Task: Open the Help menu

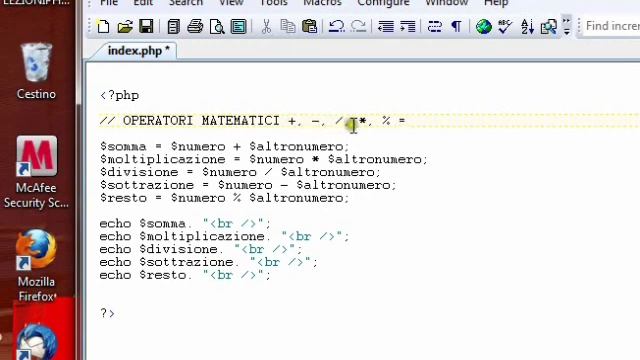Action: (x=496, y=3)
